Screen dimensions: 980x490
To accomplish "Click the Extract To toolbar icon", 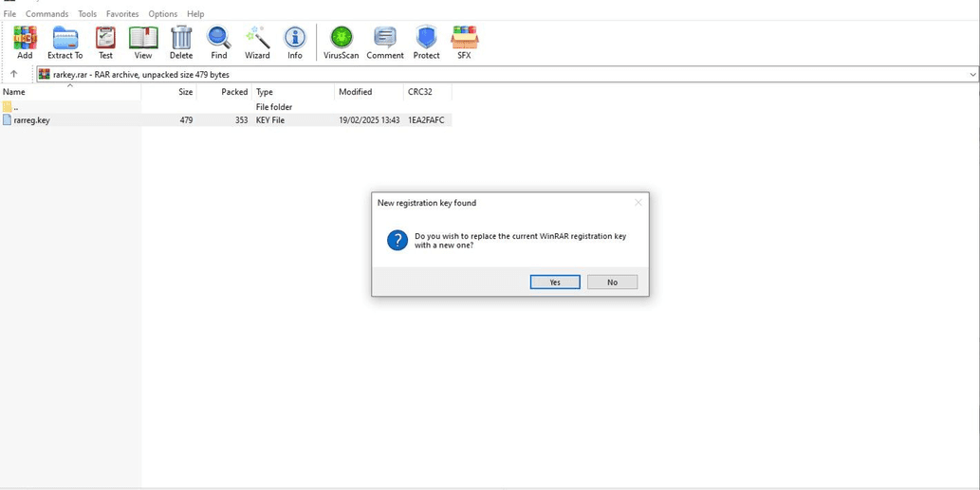I will [x=65, y=42].
